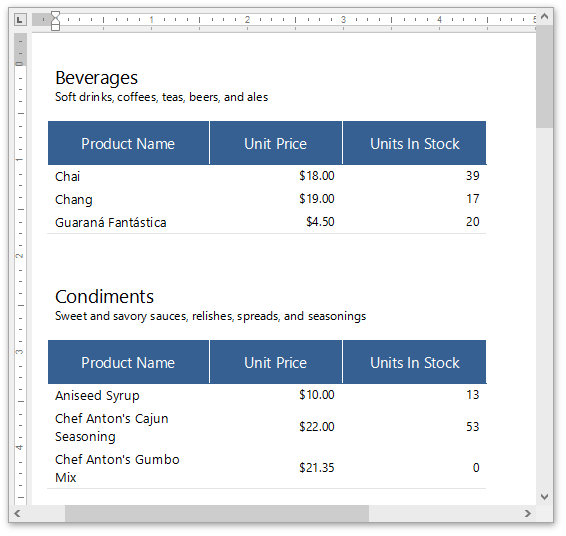
Task: Click the stock value 39
Action: [473, 176]
